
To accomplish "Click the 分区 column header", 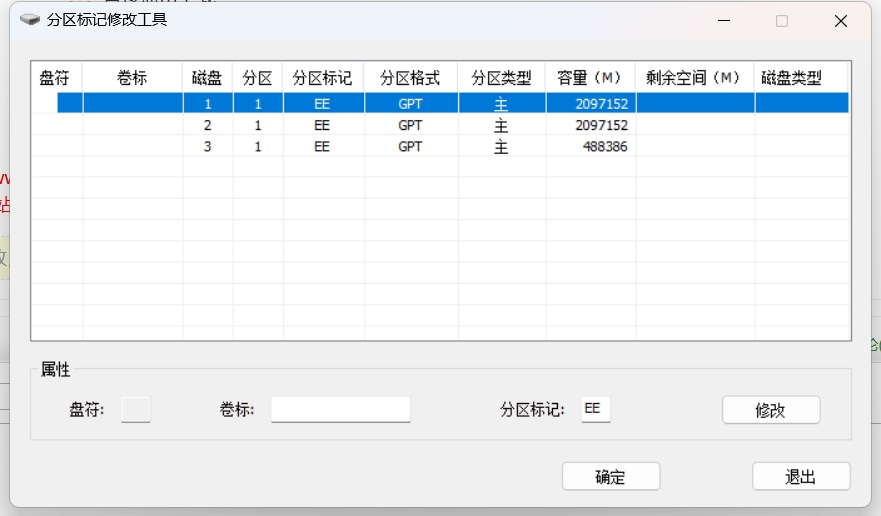I will (x=257, y=78).
